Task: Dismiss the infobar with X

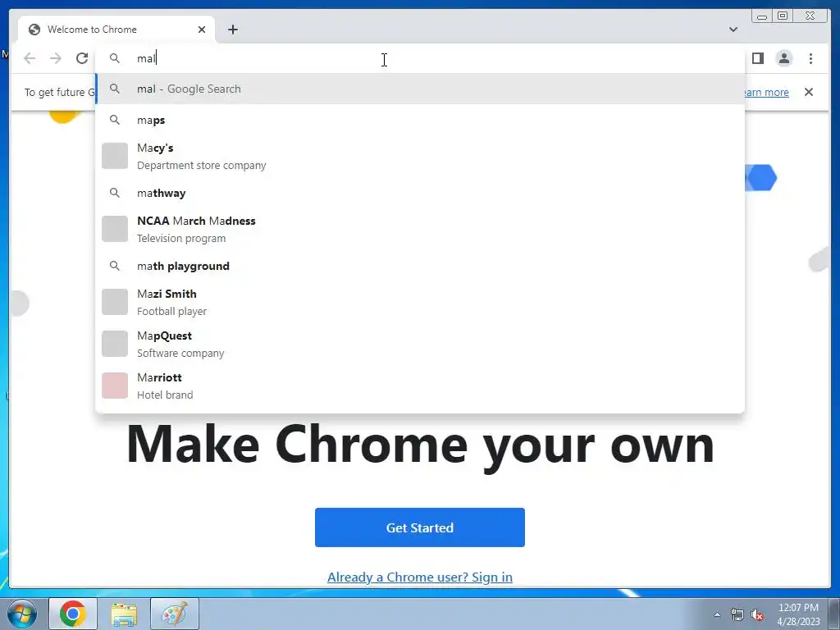Action: [808, 92]
